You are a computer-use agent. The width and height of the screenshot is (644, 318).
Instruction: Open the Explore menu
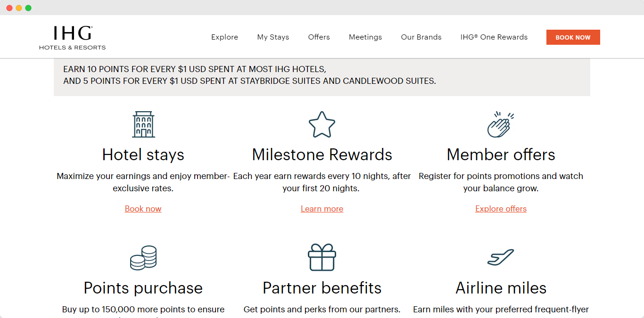(225, 37)
